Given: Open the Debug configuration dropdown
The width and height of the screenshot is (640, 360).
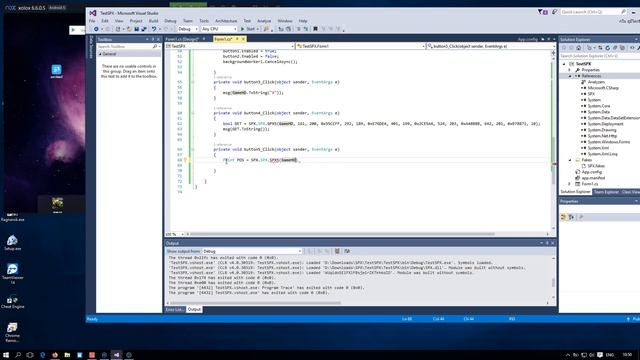Looking at the screenshot, I should tap(188, 29).
